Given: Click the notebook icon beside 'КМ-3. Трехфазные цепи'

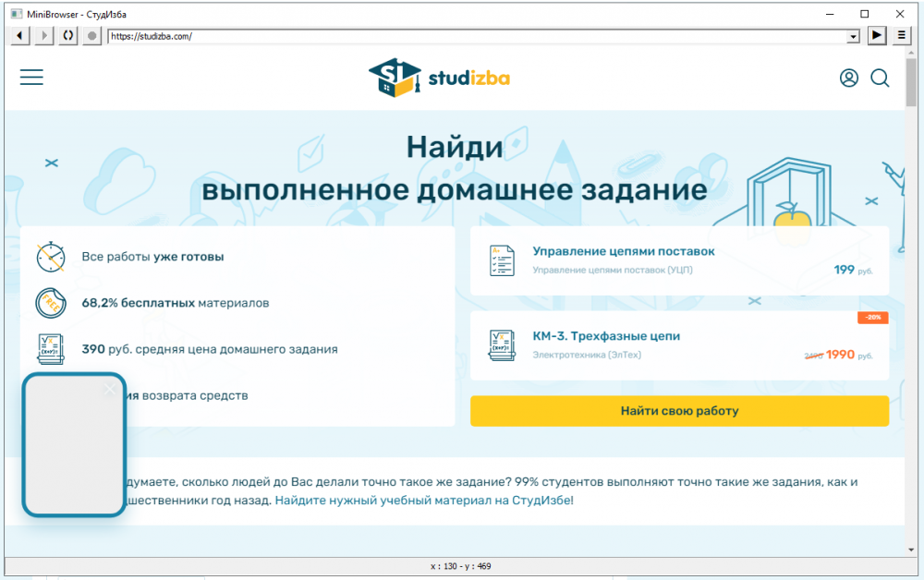Looking at the screenshot, I should (x=502, y=345).
